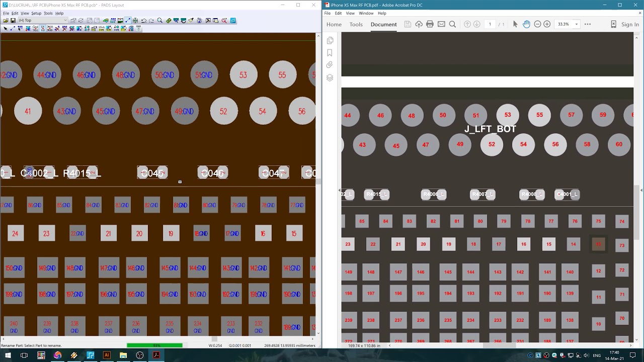Click the Gnd/Vcc Rename Net icon
Viewport: 644px width, 362px height.
coord(35,29)
